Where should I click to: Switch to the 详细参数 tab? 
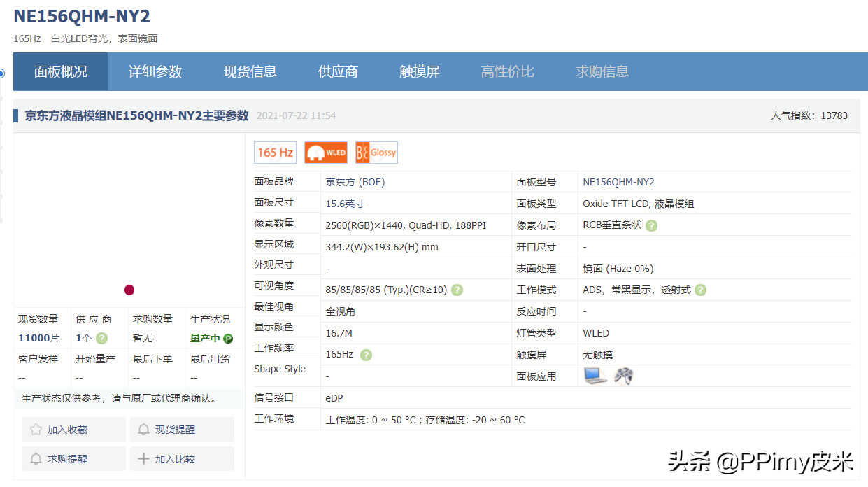click(x=155, y=71)
